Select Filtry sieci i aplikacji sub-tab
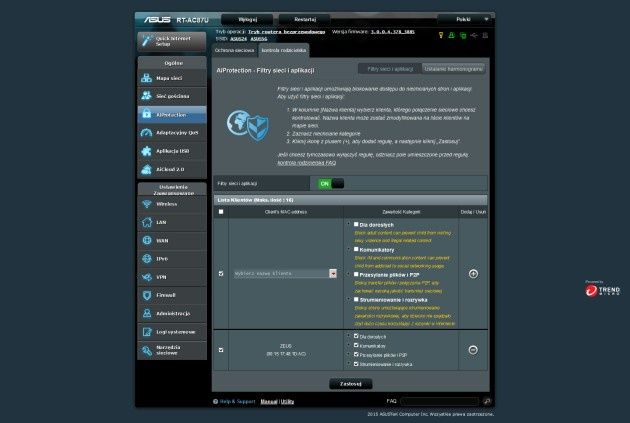Viewport: 630px width, 423px height. tap(390, 69)
